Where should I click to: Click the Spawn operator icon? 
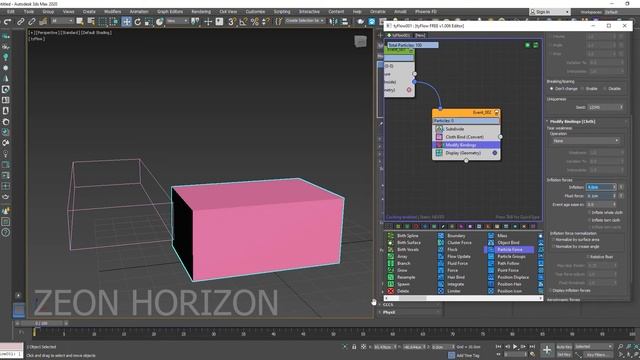pyautogui.click(x=391, y=284)
